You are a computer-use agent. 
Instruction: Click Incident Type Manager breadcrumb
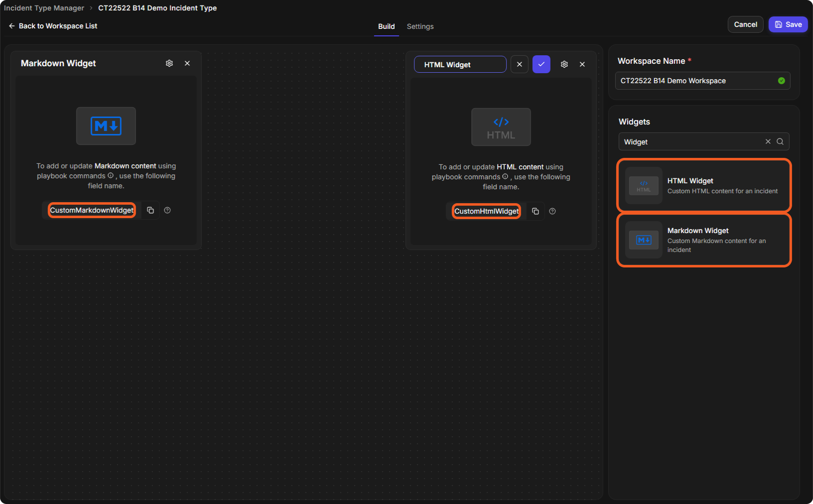[x=44, y=8]
